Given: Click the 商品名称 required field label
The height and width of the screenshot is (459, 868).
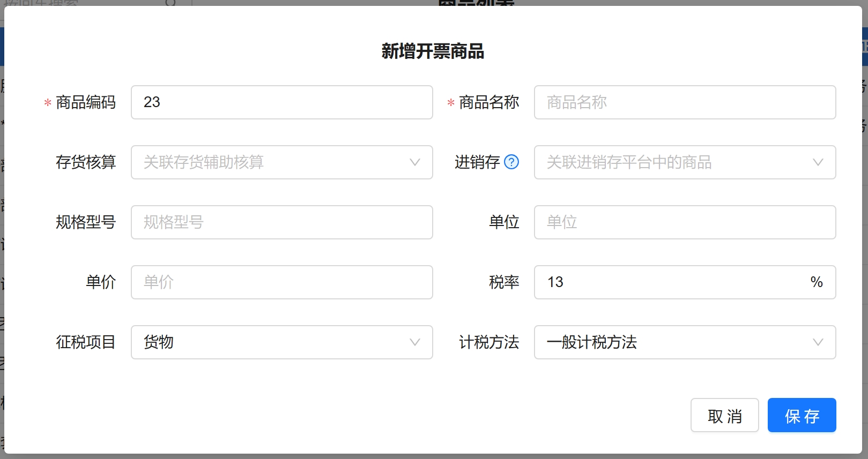Looking at the screenshot, I should [x=489, y=102].
